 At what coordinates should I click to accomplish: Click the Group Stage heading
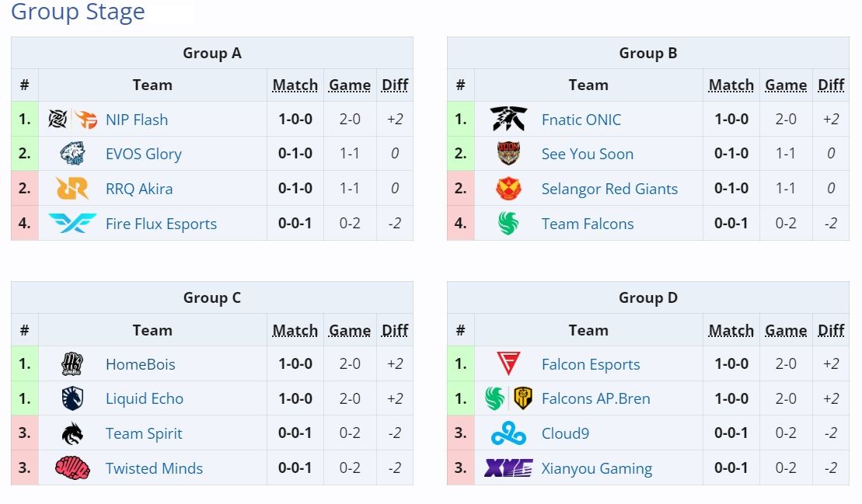[78, 12]
